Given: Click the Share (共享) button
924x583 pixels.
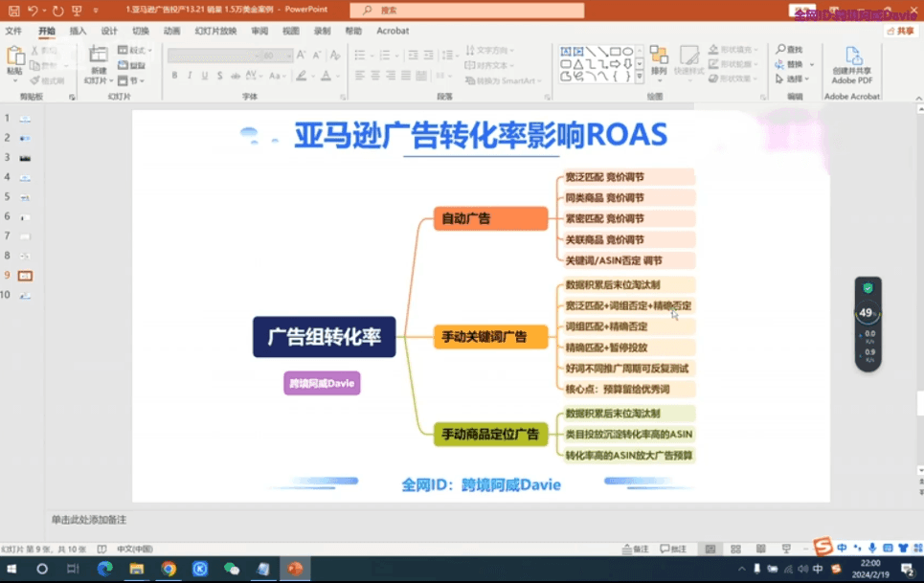Looking at the screenshot, I should [904, 30].
